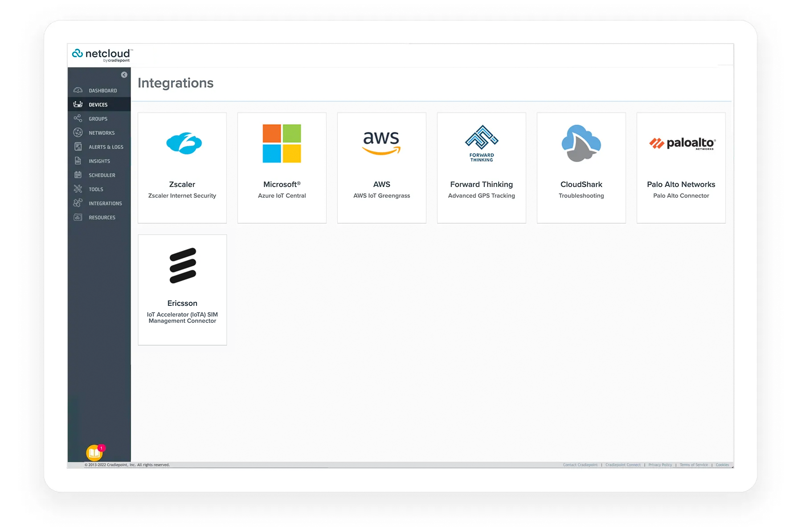The image size is (802, 532).
Task: Click 'Azure IoT Central' text
Action: [x=282, y=195]
